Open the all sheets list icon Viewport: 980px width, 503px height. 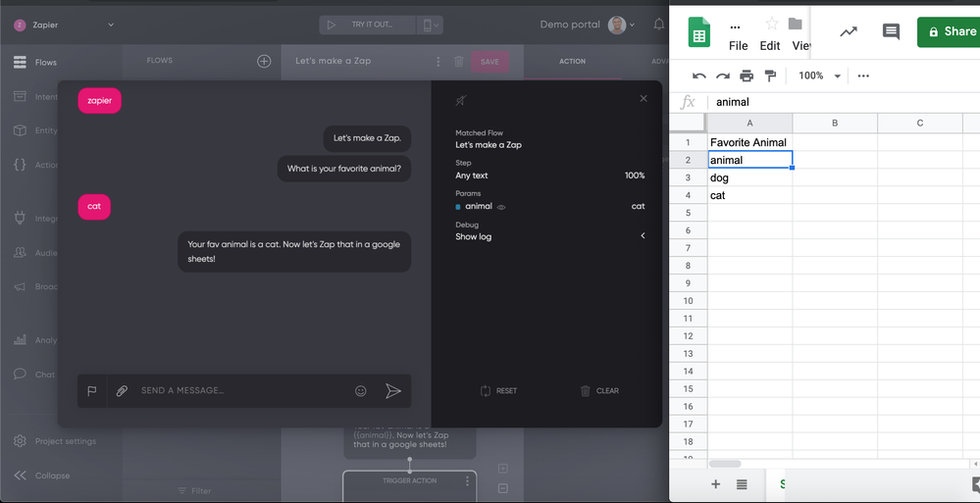pyautogui.click(x=742, y=483)
